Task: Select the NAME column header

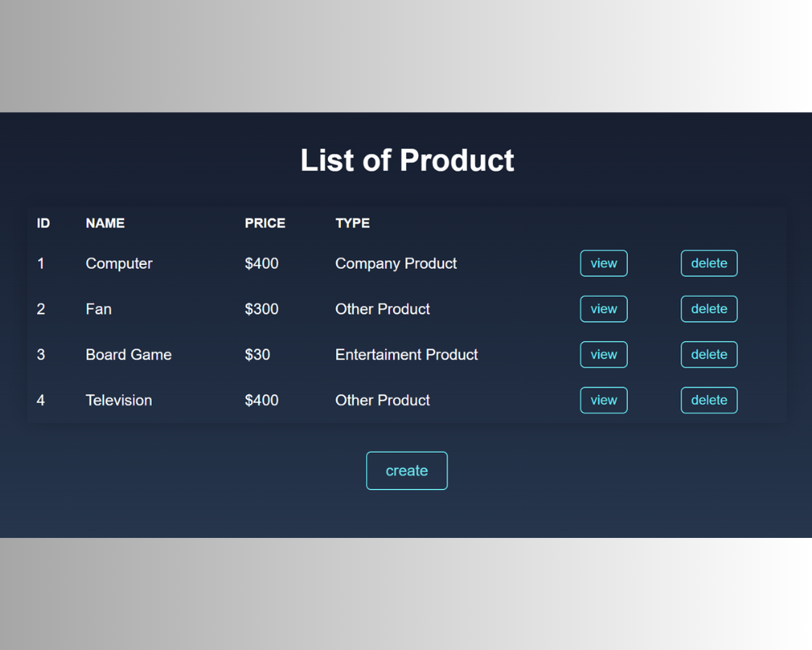Action: [x=105, y=223]
